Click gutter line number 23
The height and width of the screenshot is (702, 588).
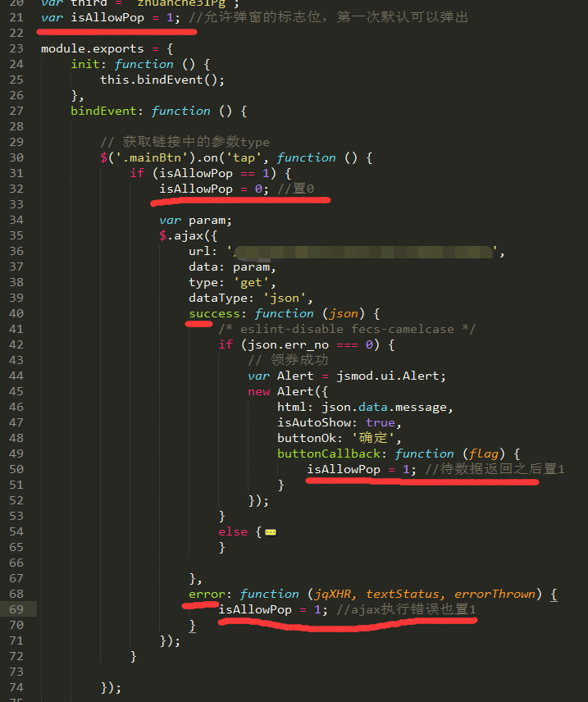point(16,48)
